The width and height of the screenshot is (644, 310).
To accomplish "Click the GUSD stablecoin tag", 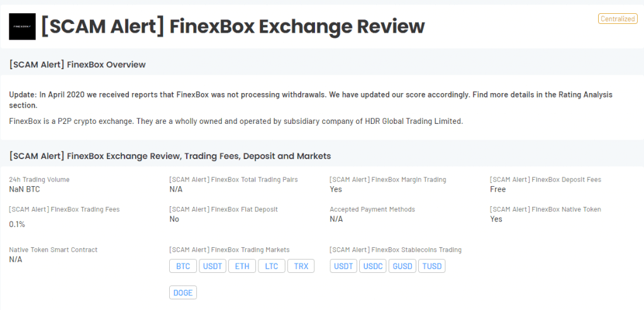I will click(x=402, y=266).
